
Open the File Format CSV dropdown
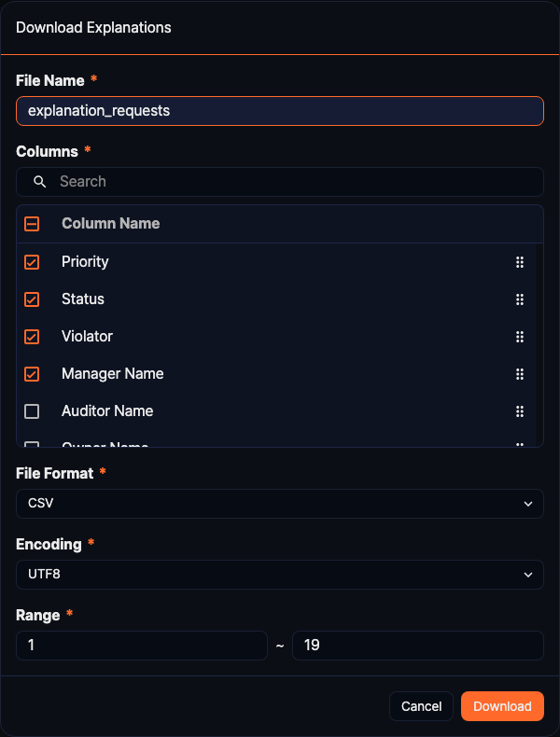point(280,504)
